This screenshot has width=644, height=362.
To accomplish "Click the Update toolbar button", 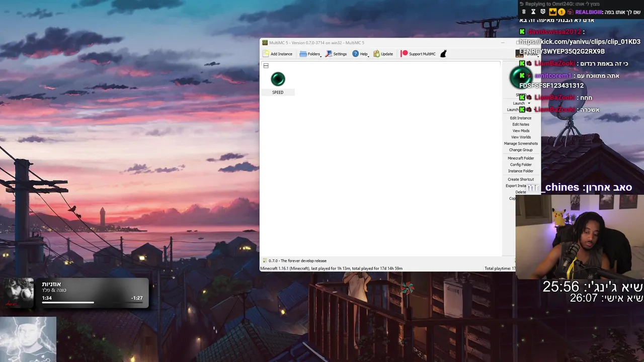I will [383, 54].
